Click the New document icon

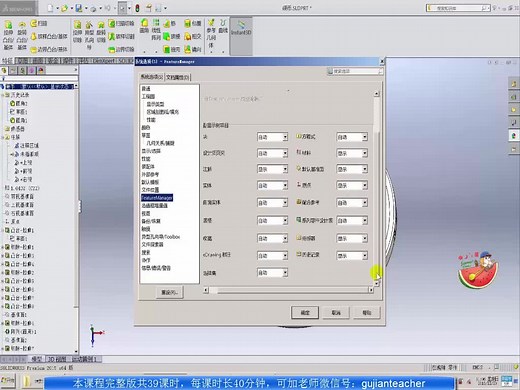click(x=50, y=8)
